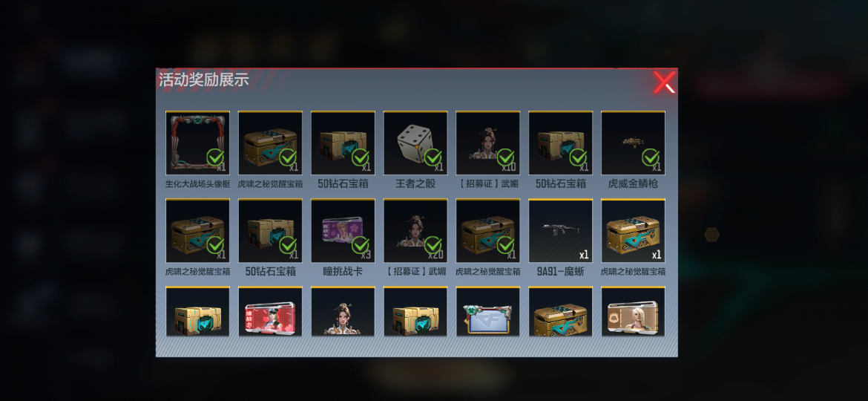868x401 pixels.
Task: Select the 【招募证】武媚 x10 reward
Action: [x=487, y=143]
